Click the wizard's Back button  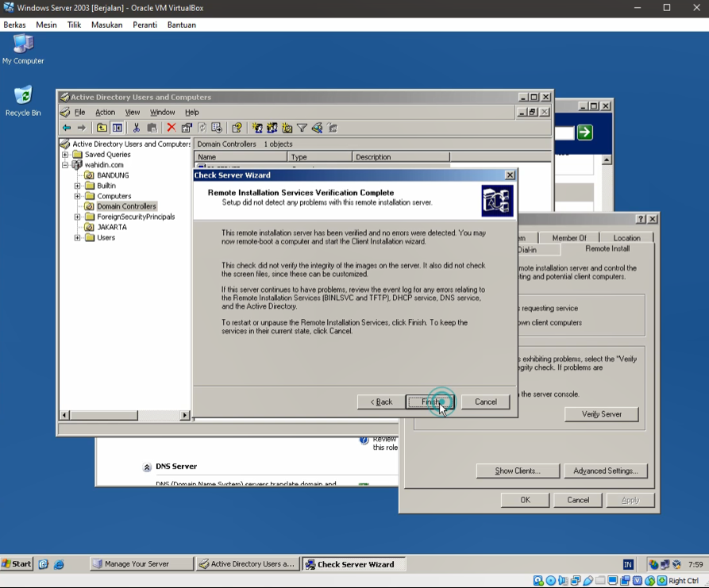point(381,402)
